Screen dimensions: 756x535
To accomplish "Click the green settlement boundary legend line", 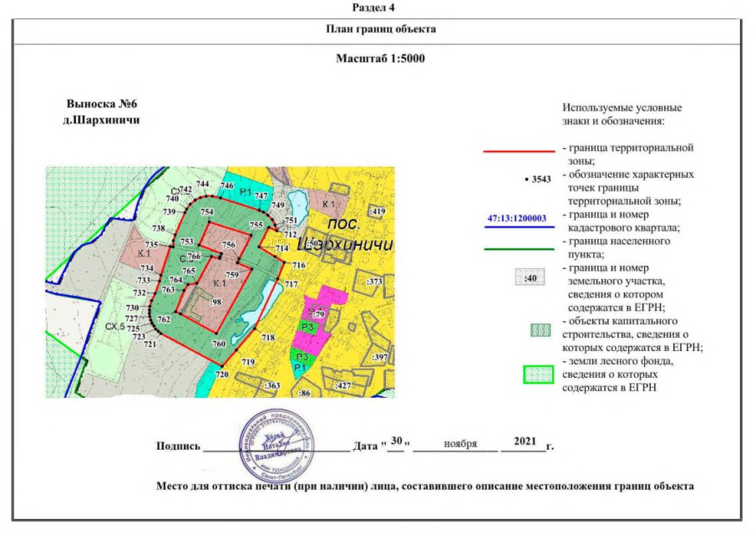I will click(x=519, y=248).
